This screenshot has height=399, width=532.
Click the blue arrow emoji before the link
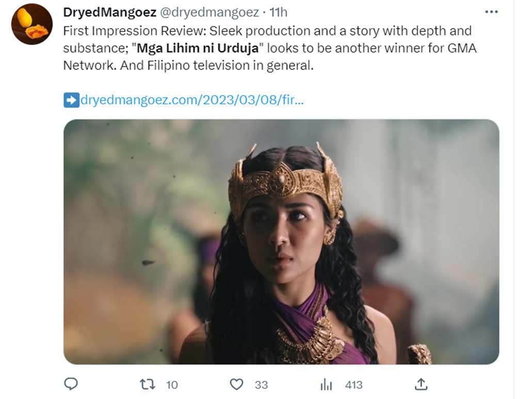[x=71, y=100]
